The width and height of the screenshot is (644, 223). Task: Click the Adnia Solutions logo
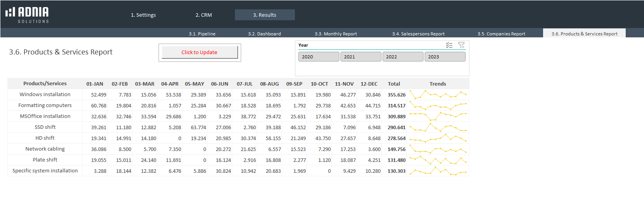coord(27,15)
